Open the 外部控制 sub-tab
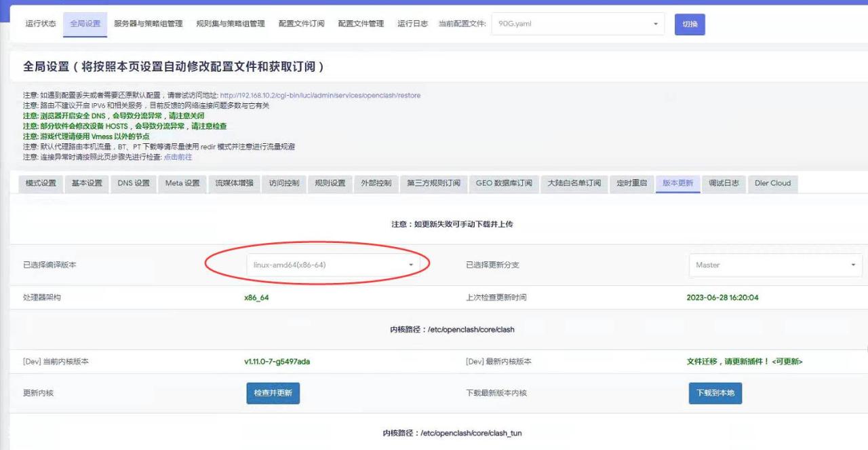Viewport: 868px width, 450px height. click(x=376, y=183)
